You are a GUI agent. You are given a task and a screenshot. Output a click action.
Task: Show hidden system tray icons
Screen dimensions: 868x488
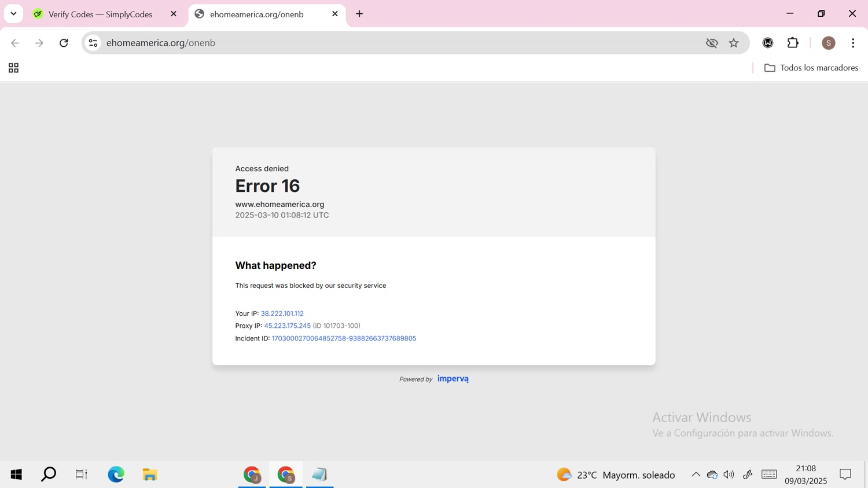(696, 475)
